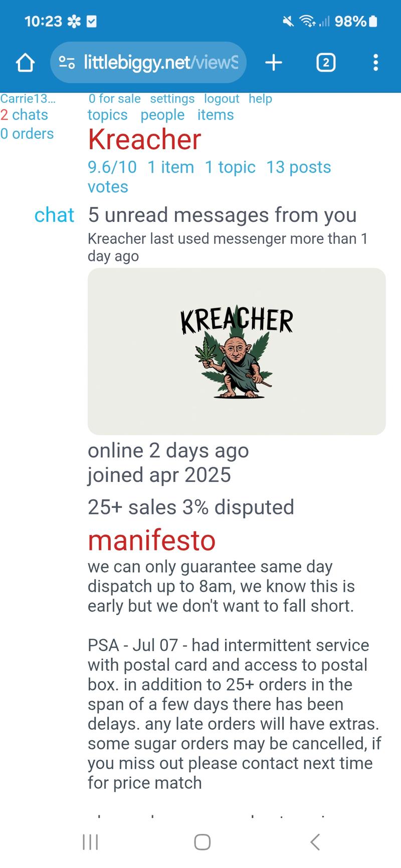Image resolution: width=401 pixels, height=868 pixels.
Task: Tap the littlebiggy.net address bar
Action: click(160, 63)
